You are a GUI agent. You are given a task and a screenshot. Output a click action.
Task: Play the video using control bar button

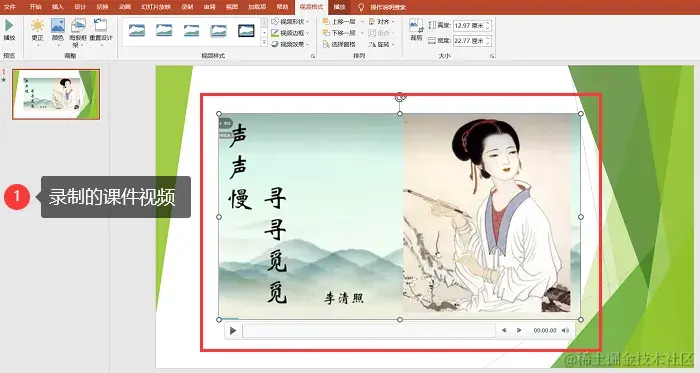coord(233,331)
